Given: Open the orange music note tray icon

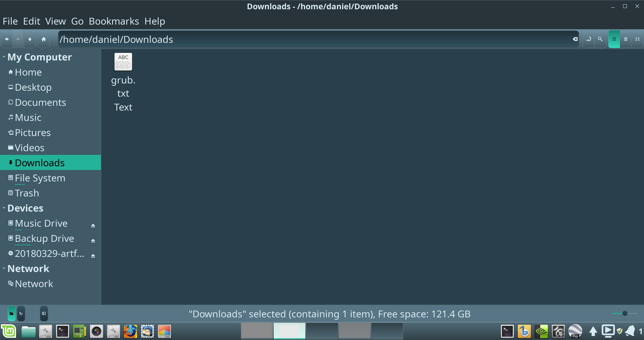Looking at the screenshot, I should tap(524, 331).
